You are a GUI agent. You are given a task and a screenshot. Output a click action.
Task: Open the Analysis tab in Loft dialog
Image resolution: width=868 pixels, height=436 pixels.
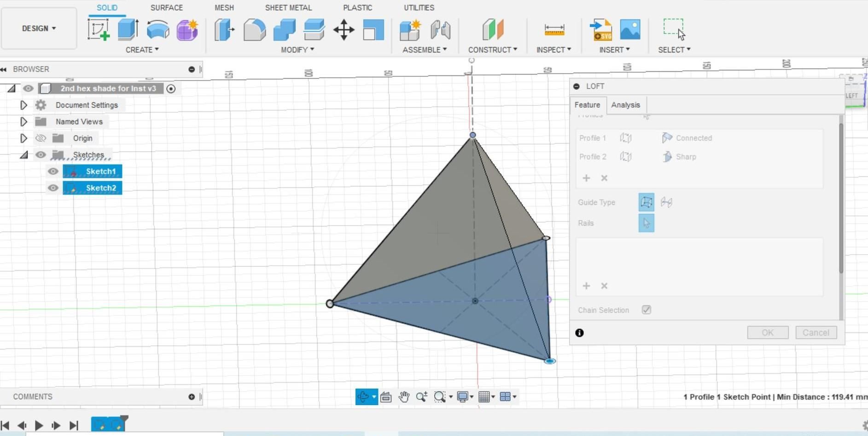pos(625,105)
